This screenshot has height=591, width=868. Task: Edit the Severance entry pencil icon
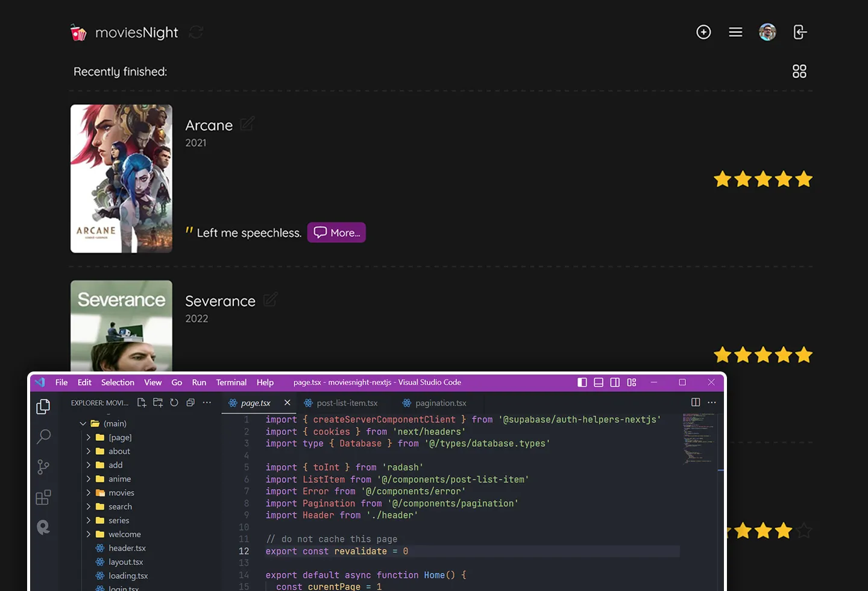(x=271, y=299)
